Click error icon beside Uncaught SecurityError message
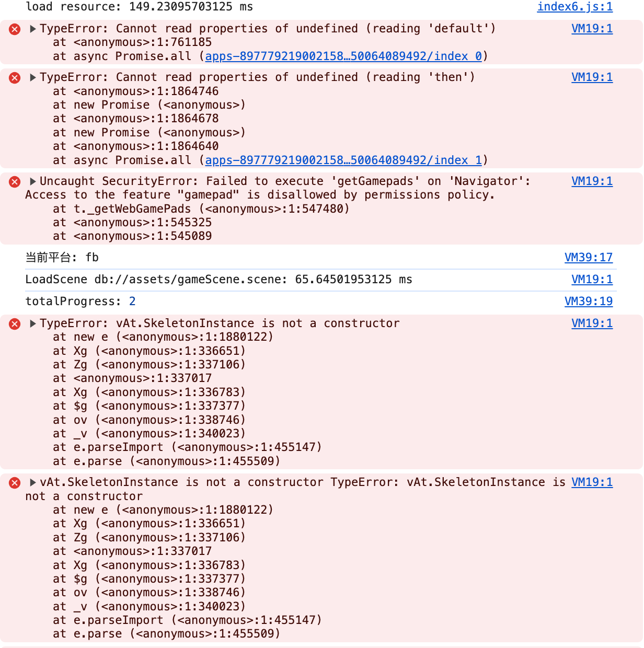This screenshot has width=644, height=648. (15, 182)
